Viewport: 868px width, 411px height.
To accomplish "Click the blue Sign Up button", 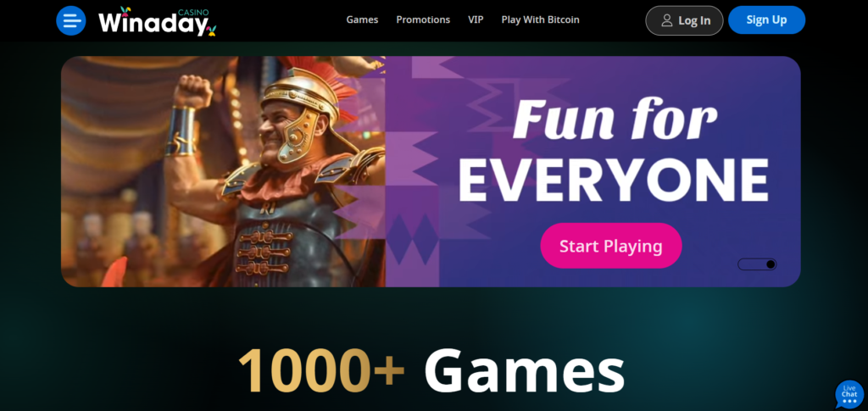I will tap(766, 19).
